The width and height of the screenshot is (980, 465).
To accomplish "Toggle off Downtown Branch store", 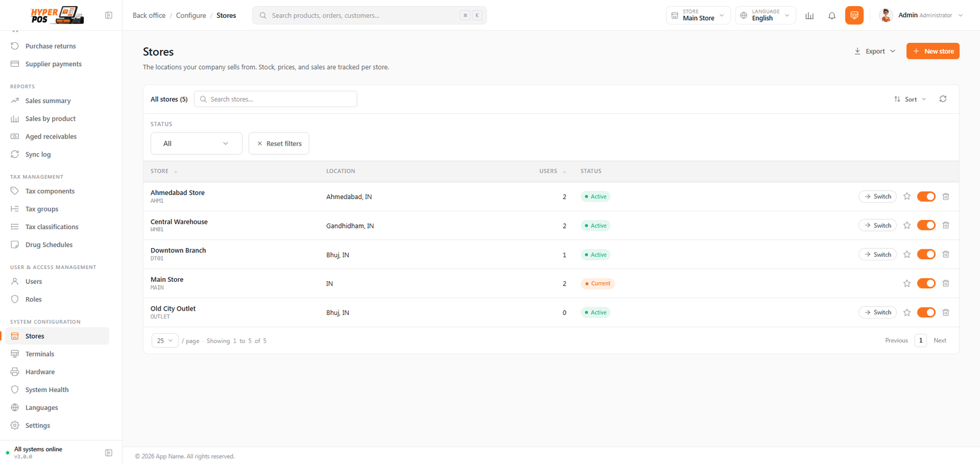I will click(926, 254).
